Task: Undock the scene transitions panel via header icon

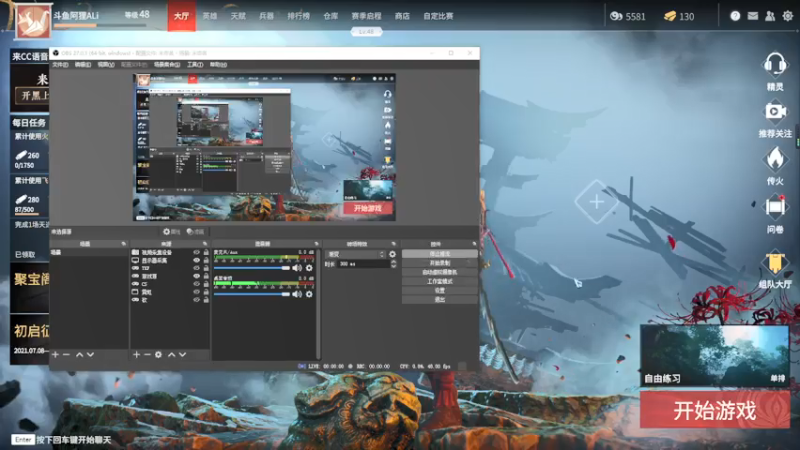Action: coord(393,244)
